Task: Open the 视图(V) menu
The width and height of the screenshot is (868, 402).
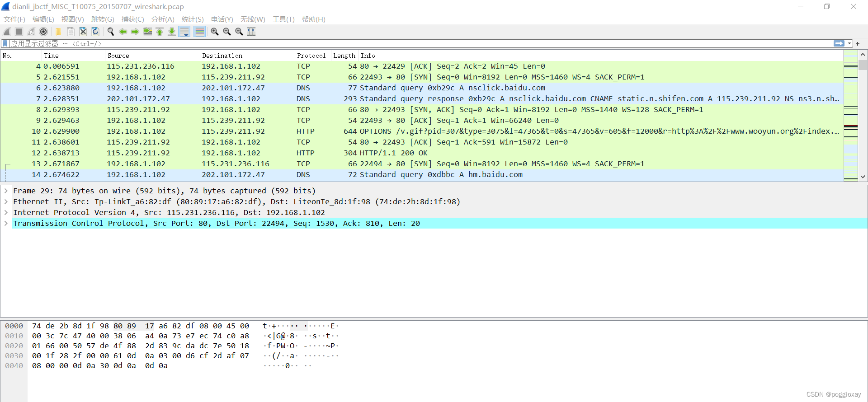Action: pyautogui.click(x=73, y=19)
